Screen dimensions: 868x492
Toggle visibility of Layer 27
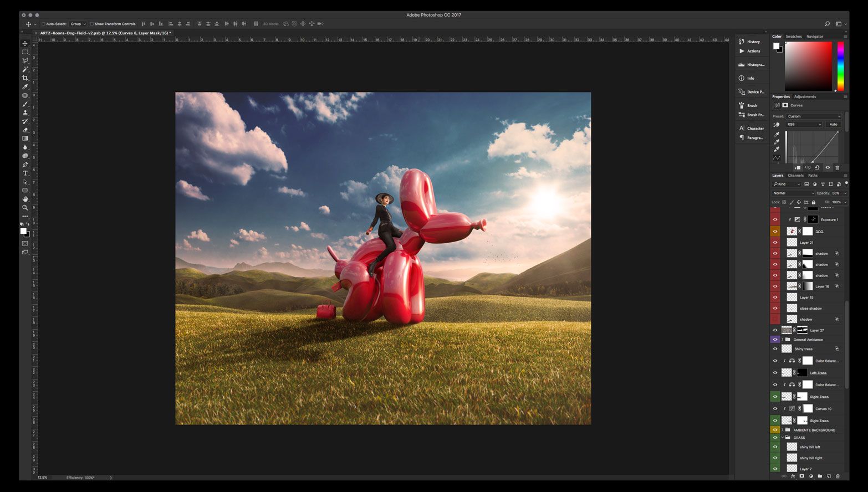click(775, 330)
